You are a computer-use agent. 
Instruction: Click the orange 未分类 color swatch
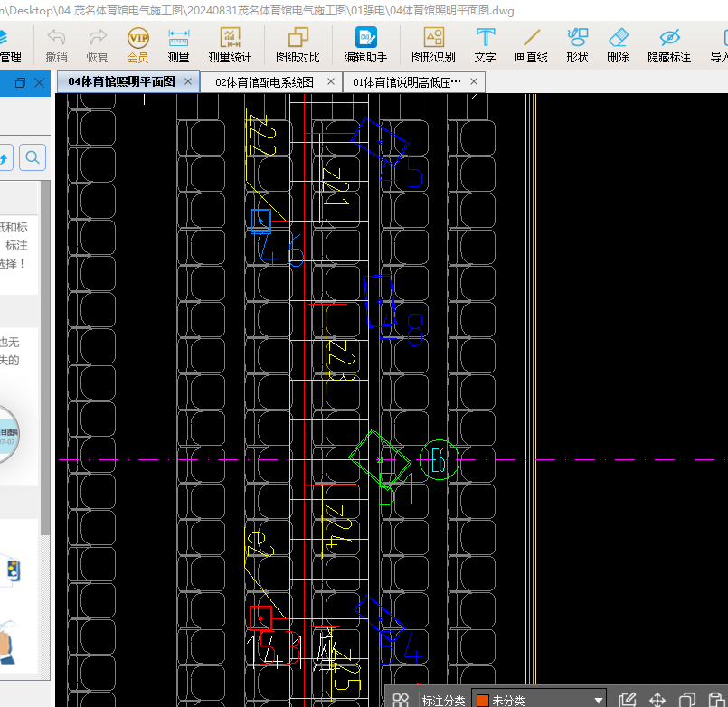pos(483,701)
